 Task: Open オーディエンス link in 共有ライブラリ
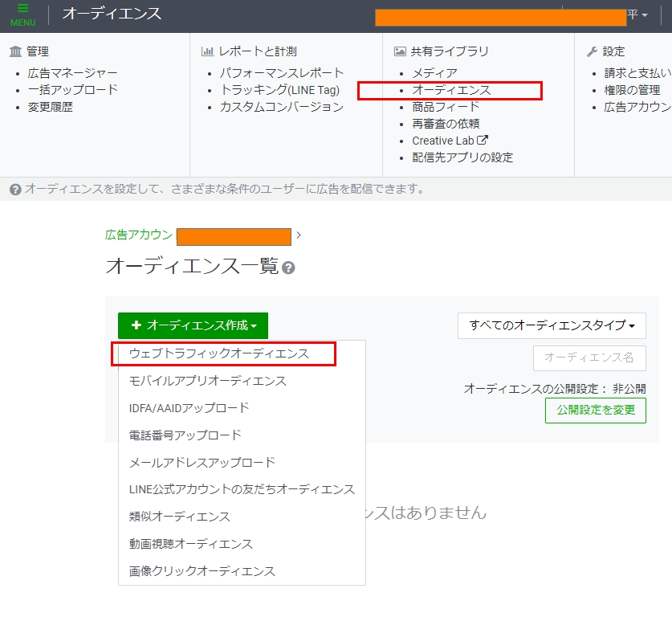click(450, 90)
